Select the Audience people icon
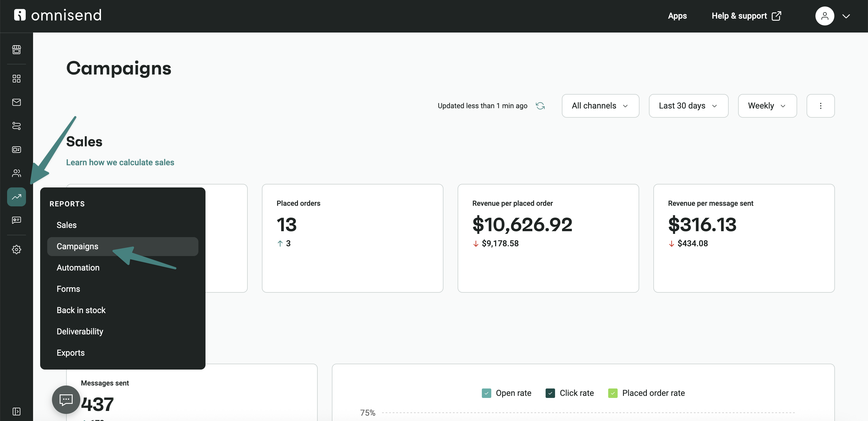This screenshot has height=421, width=868. point(16,173)
